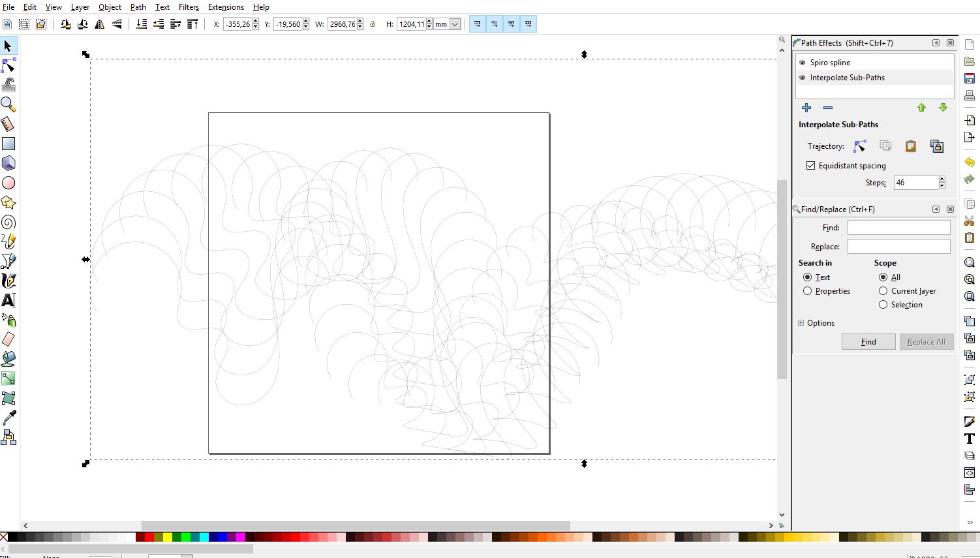Add a new path effect with plus
This screenshot has height=558, width=980.
click(x=806, y=108)
